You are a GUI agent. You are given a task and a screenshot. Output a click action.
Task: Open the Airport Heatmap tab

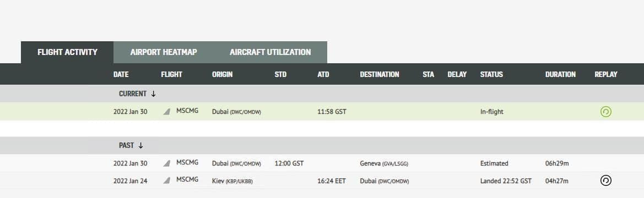coord(164,52)
